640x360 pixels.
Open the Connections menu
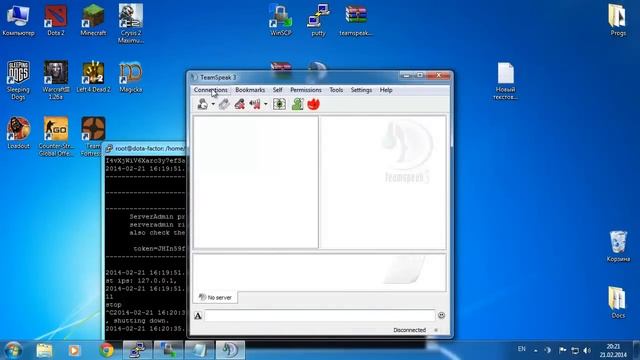tap(211, 90)
